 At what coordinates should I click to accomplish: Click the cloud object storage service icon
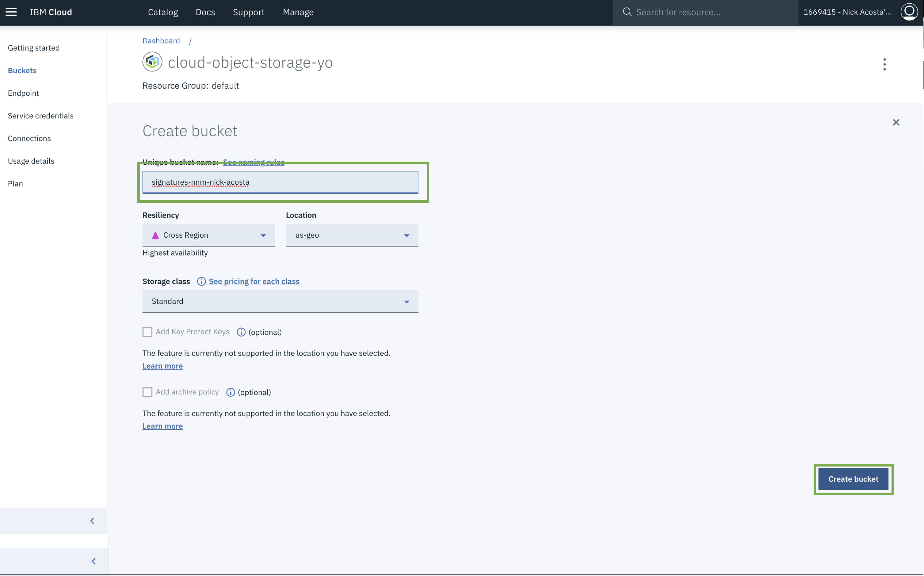(152, 62)
